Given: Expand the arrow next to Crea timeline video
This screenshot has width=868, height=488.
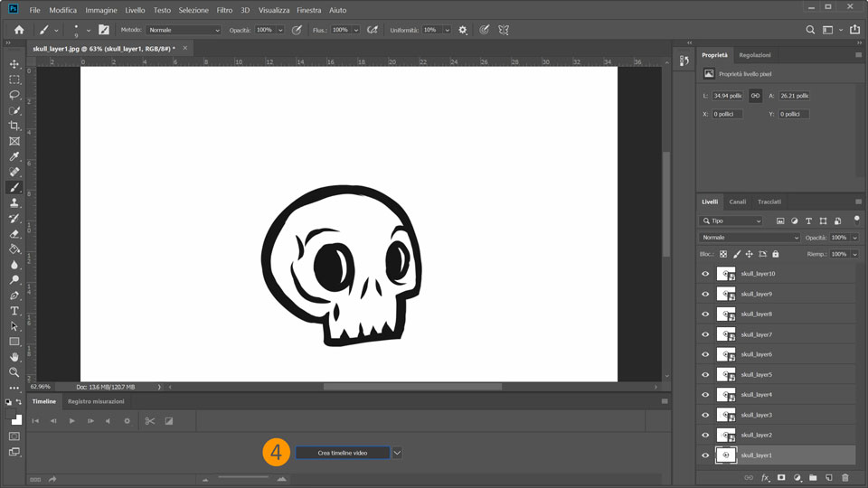Looking at the screenshot, I should [x=397, y=453].
